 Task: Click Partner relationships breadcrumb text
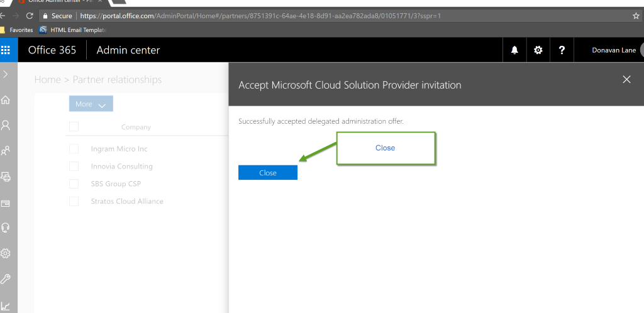tap(117, 80)
